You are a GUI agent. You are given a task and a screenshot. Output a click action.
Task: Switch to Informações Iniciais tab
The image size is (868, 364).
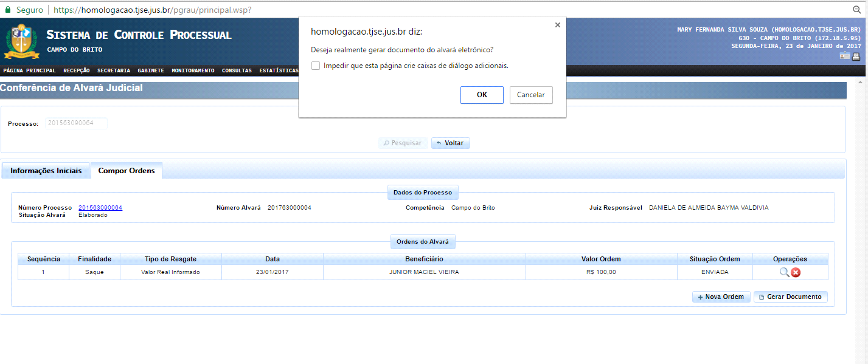pos(46,171)
